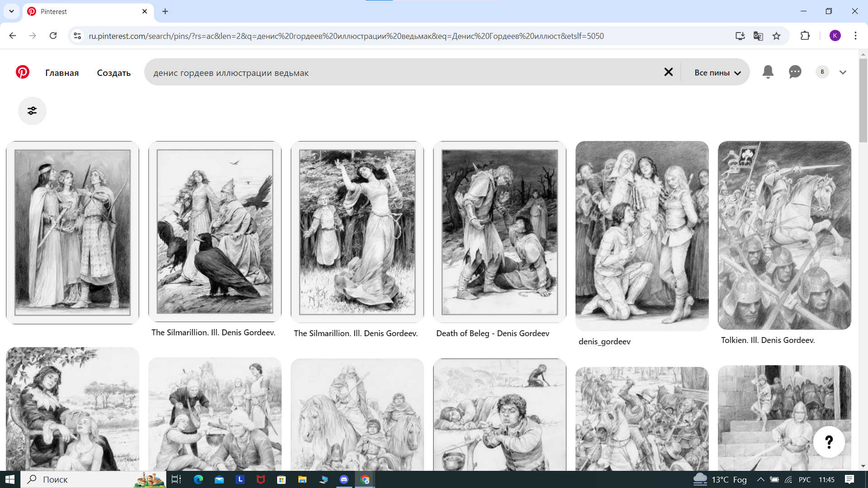The height and width of the screenshot is (488, 868).
Task: Open pin with ravens illustration
Action: point(215,231)
